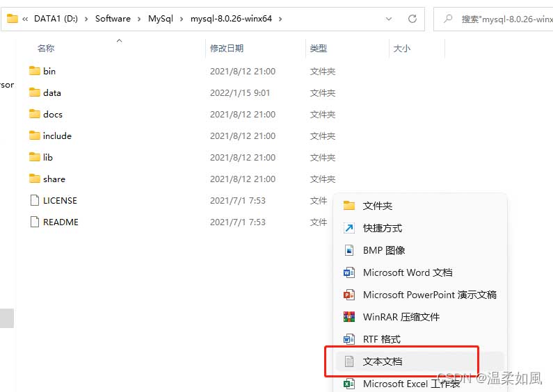Click the BMP image icon in menu

[349, 250]
